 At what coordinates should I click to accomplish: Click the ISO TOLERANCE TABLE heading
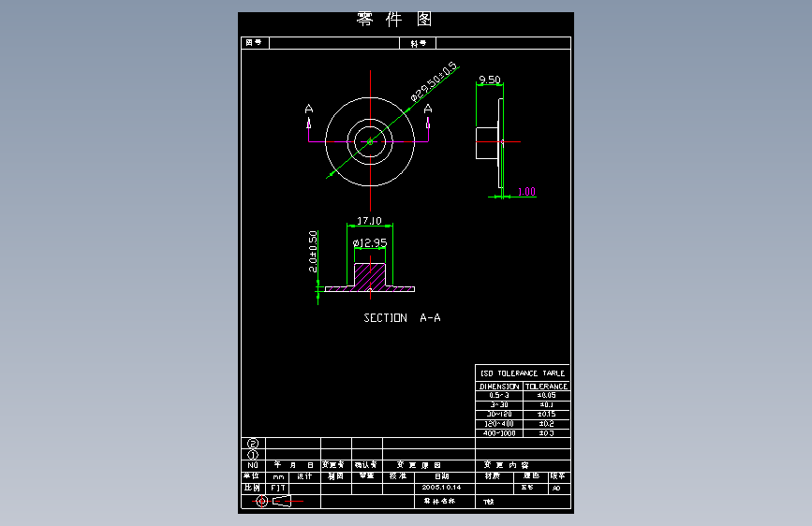click(x=523, y=373)
